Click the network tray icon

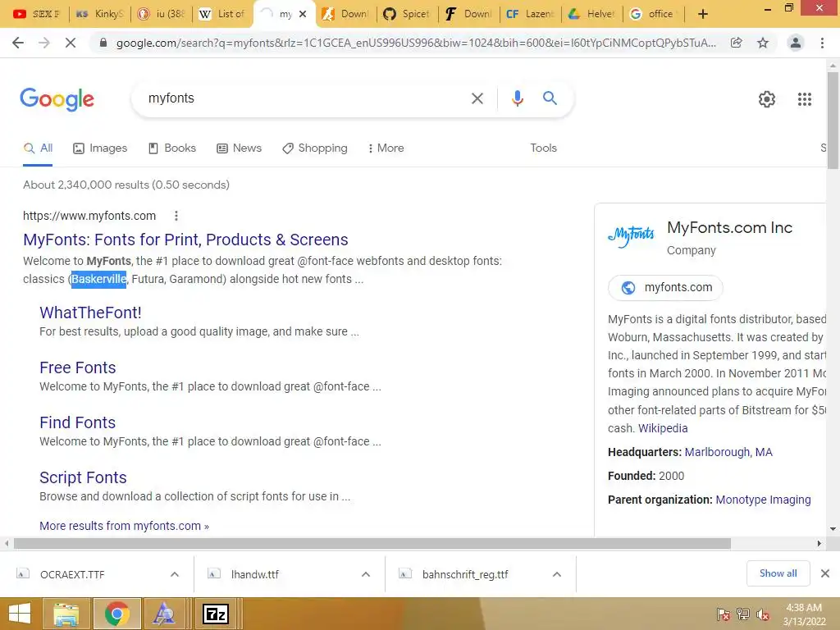742,614
